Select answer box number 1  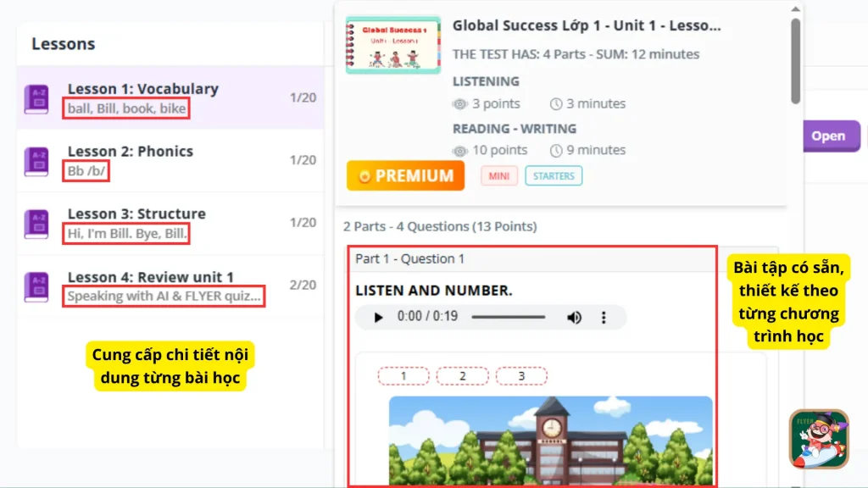(403, 375)
